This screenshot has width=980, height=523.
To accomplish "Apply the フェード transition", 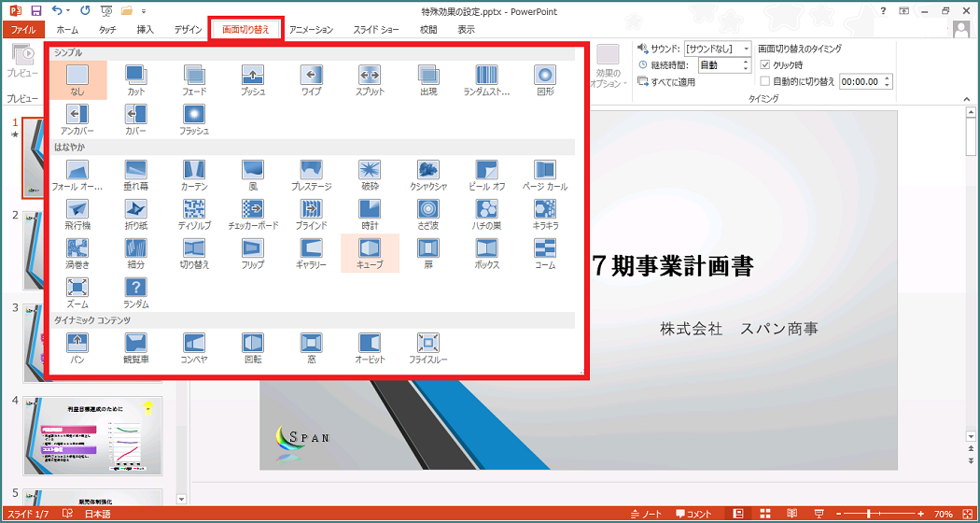I will [194, 80].
